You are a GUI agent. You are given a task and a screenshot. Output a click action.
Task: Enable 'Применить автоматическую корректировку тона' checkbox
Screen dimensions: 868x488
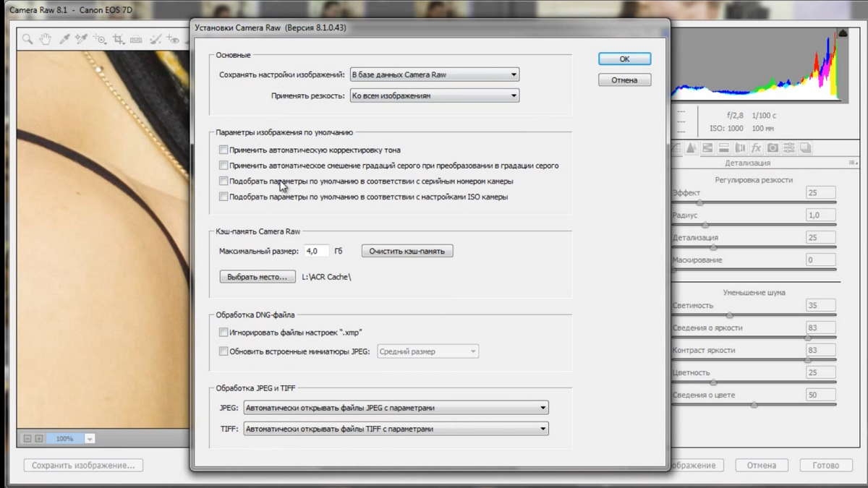click(224, 150)
